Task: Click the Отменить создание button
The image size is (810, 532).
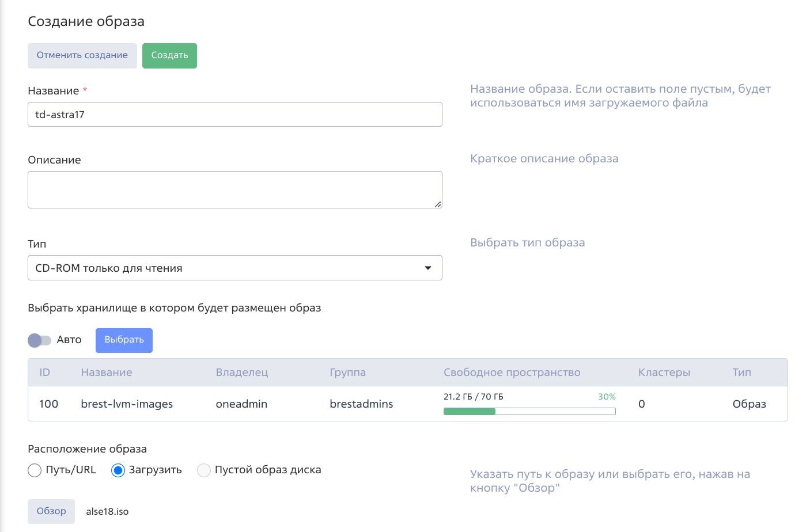Action: pyautogui.click(x=82, y=56)
